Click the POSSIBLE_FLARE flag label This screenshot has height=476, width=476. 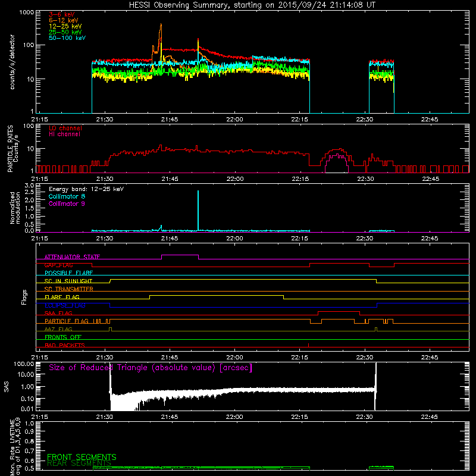[68, 273]
